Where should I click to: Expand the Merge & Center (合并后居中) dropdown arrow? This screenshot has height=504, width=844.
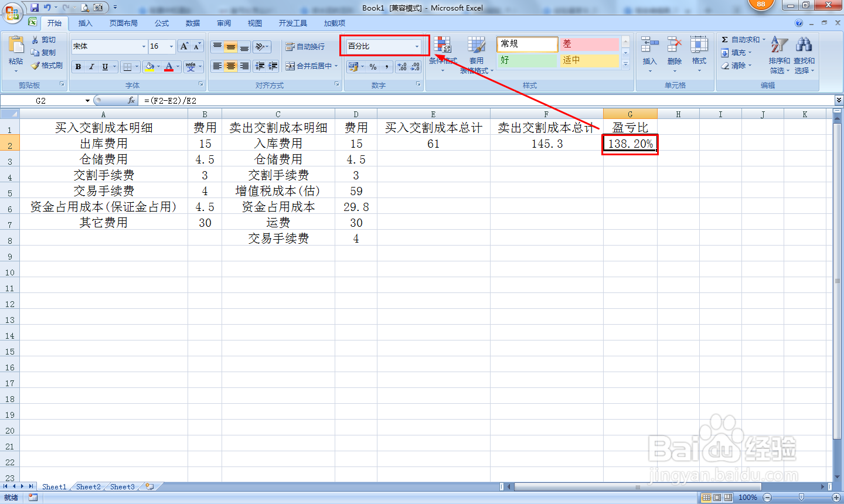click(x=336, y=66)
